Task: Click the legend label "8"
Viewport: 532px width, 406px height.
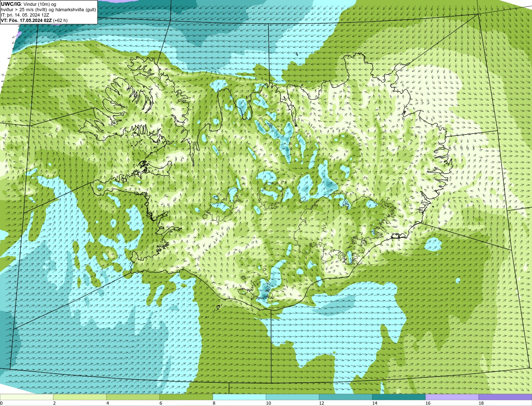Action: point(214,403)
